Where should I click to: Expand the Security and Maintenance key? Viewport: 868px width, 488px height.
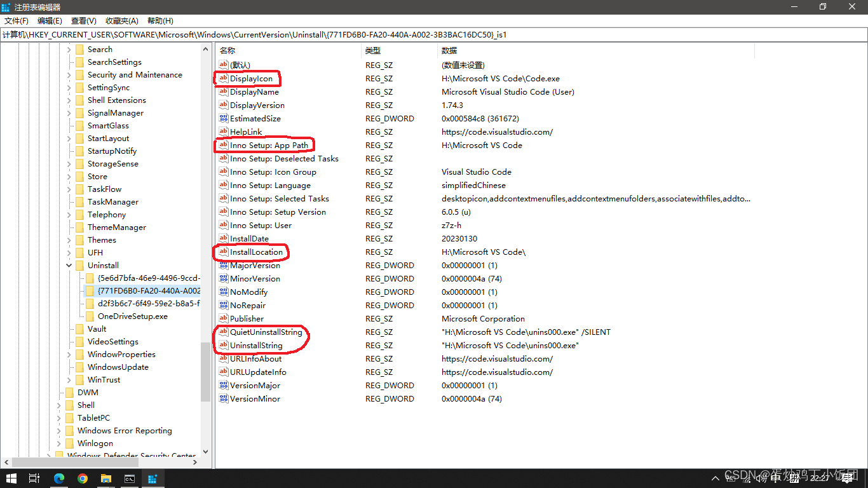pos(69,74)
